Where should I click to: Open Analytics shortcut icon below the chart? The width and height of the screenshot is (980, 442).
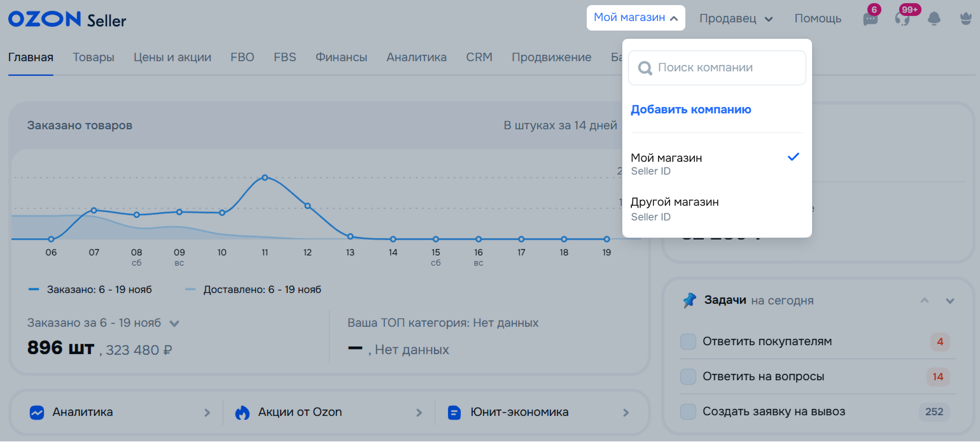click(37, 413)
